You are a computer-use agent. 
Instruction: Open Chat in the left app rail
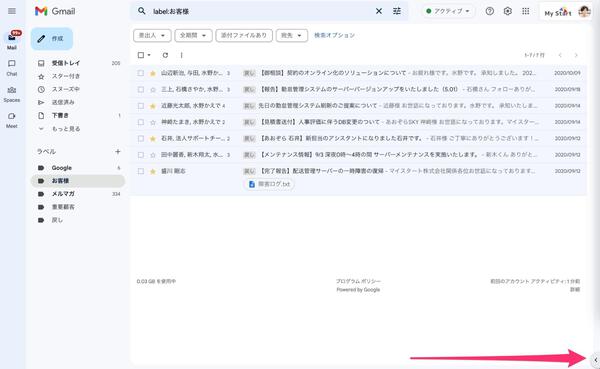(x=12, y=67)
